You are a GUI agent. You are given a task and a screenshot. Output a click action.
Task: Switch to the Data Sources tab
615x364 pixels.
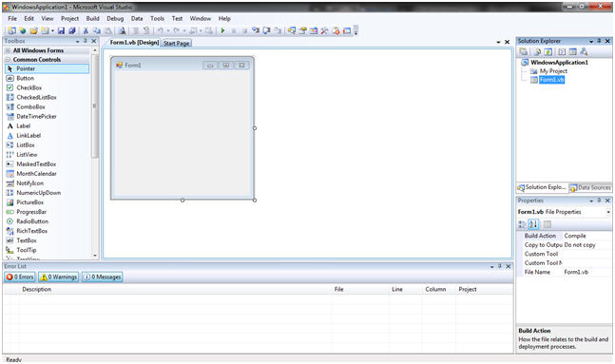coord(590,188)
